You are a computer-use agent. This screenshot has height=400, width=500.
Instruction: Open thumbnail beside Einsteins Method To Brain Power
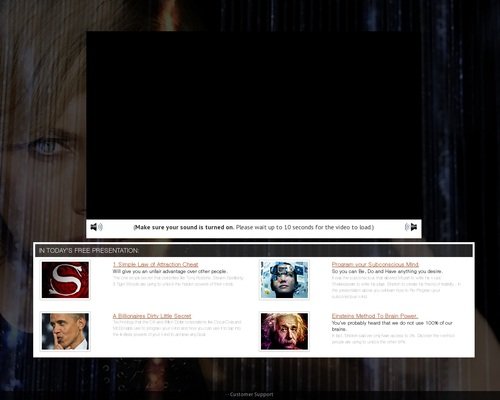click(x=284, y=331)
